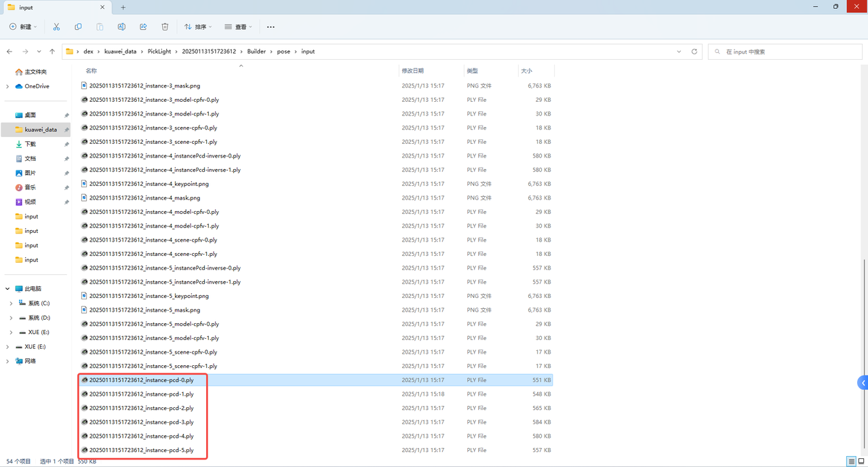Click the Delete trash icon
The height and width of the screenshot is (467, 868).
click(165, 27)
